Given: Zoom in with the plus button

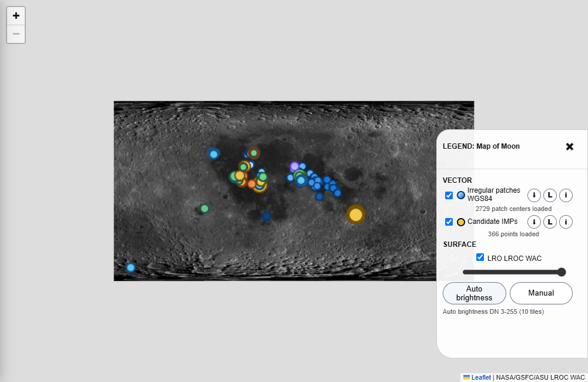Looking at the screenshot, I should tap(16, 16).
